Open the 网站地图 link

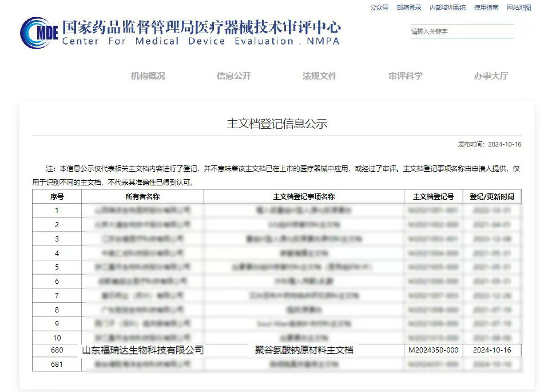click(x=518, y=7)
